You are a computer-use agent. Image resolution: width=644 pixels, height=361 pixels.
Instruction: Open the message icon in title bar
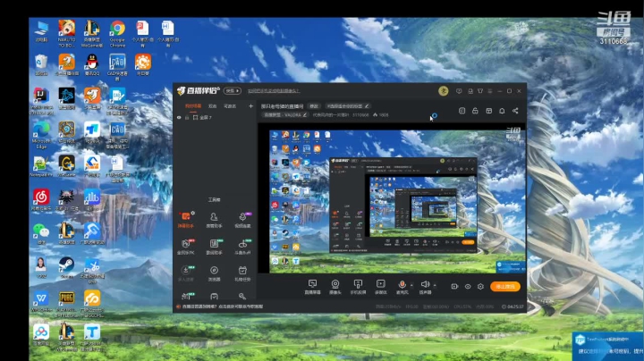click(459, 91)
